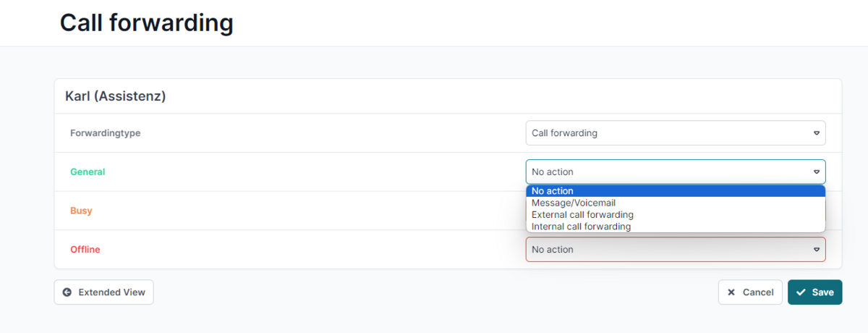Click the Offline No action select field
868x333 pixels.
click(676, 249)
